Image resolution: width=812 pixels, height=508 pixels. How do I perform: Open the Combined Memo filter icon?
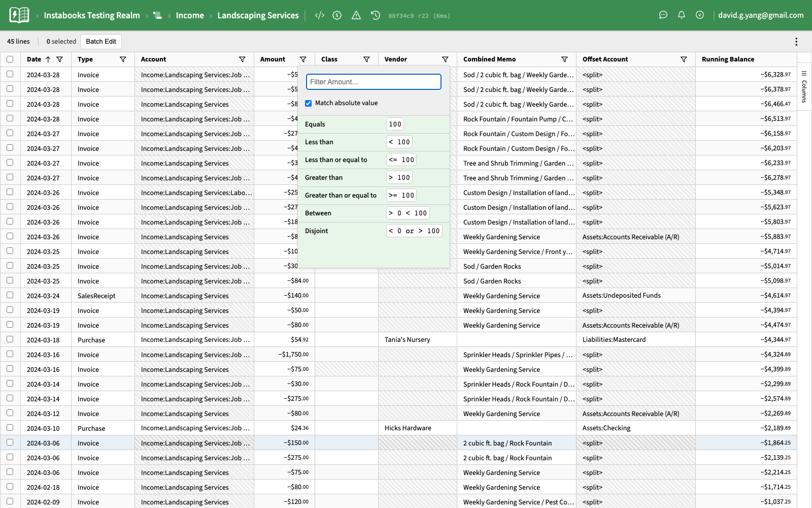pyautogui.click(x=564, y=59)
